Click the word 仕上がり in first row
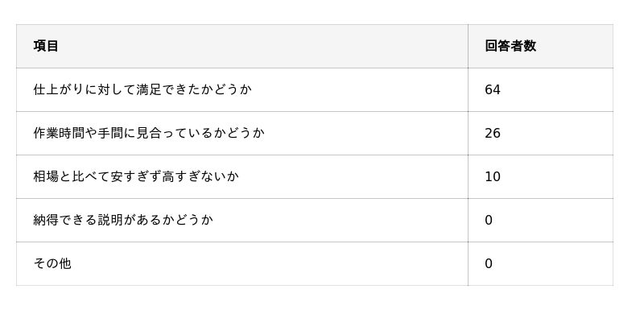 pos(59,89)
